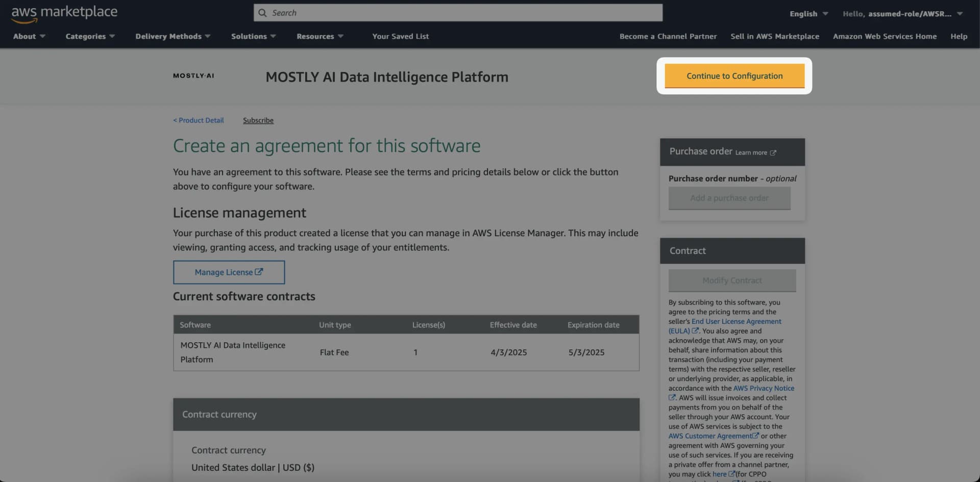Open Sell in AWS Marketplace
Screen dimensions: 980x482
click(x=775, y=36)
